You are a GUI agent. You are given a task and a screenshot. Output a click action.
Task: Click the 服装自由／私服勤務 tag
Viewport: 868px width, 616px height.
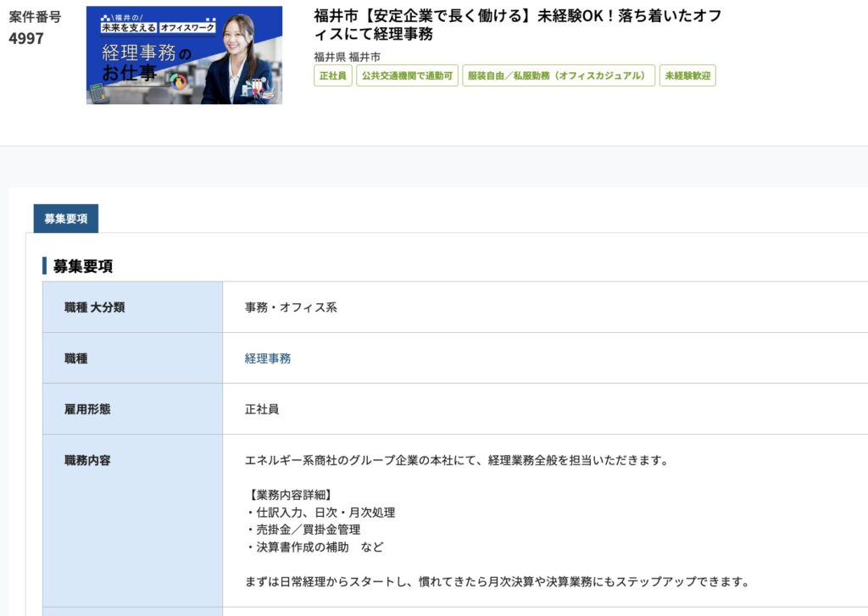pos(558,75)
